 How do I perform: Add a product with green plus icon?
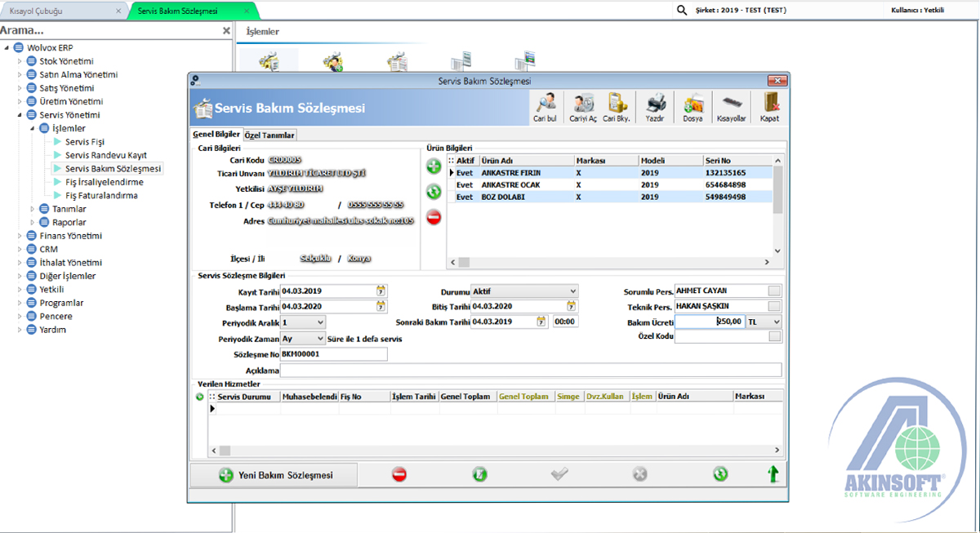click(x=434, y=167)
